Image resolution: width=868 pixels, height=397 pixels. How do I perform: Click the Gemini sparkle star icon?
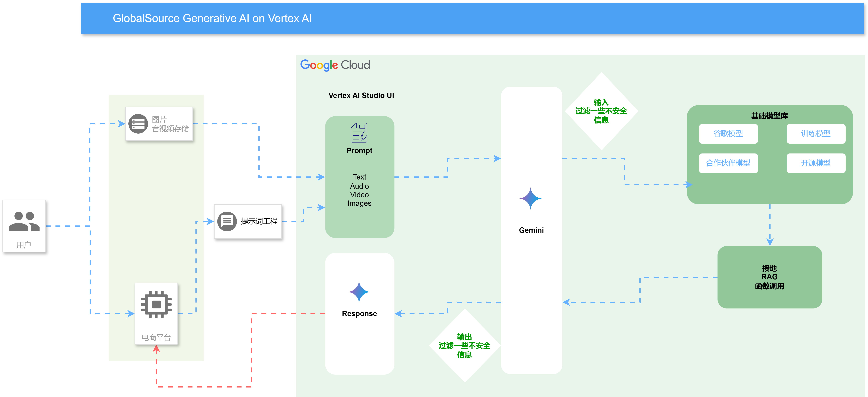tap(531, 198)
